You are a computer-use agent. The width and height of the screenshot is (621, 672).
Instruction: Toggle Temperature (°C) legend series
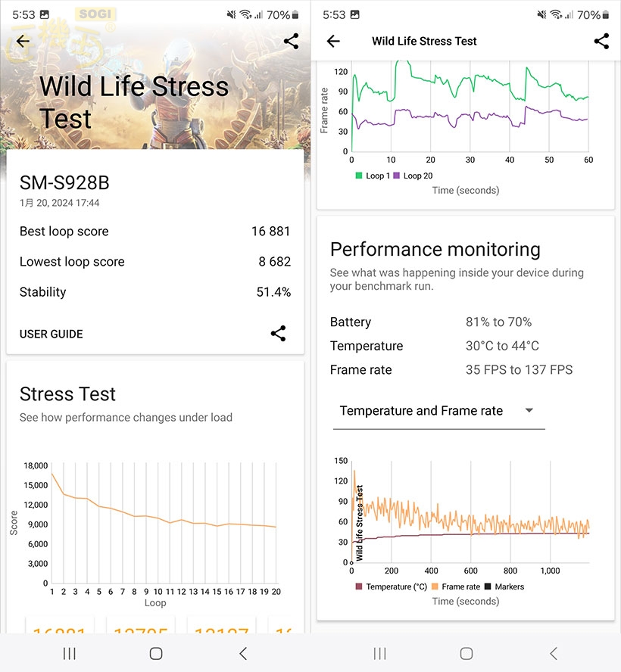tap(392, 586)
